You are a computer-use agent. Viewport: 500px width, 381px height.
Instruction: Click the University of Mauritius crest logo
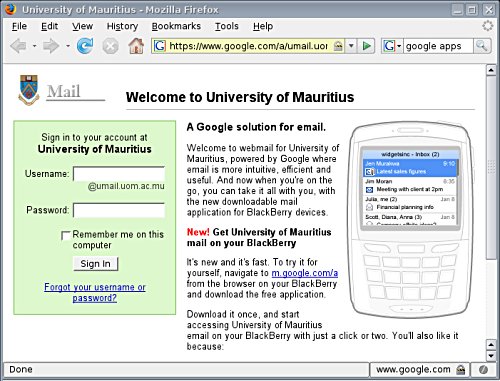click(x=29, y=90)
